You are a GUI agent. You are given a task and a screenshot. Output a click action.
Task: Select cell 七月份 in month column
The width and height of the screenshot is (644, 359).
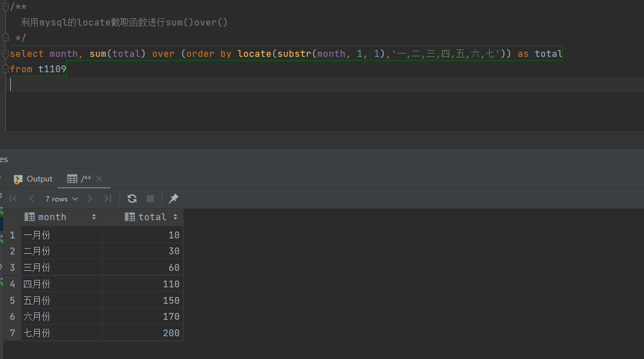pyautogui.click(x=61, y=333)
